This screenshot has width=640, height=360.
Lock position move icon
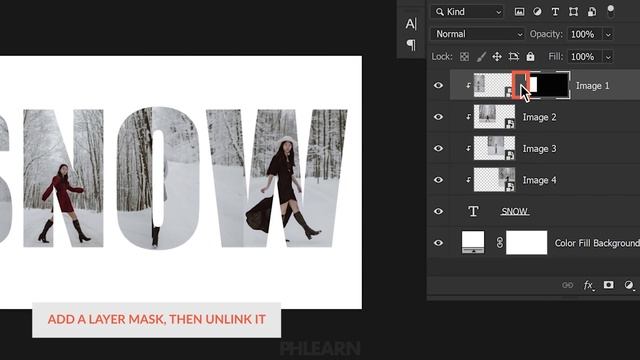(497, 56)
